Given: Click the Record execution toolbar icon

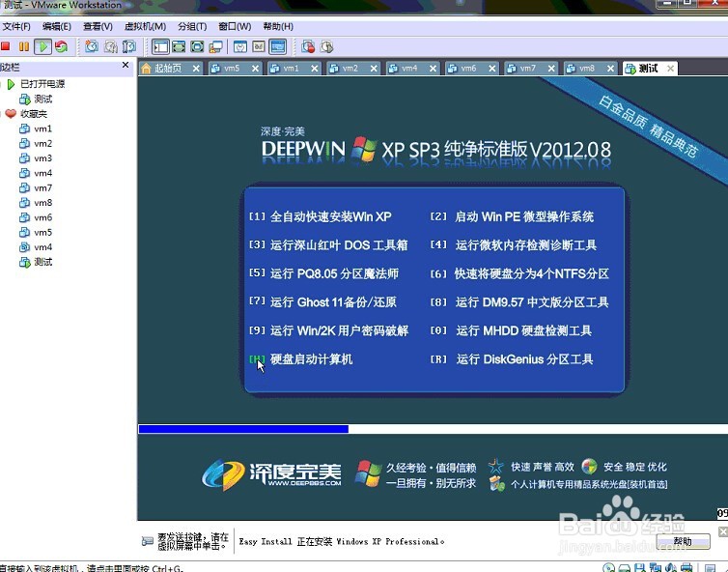Looking at the screenshot, I should [308, 46].
